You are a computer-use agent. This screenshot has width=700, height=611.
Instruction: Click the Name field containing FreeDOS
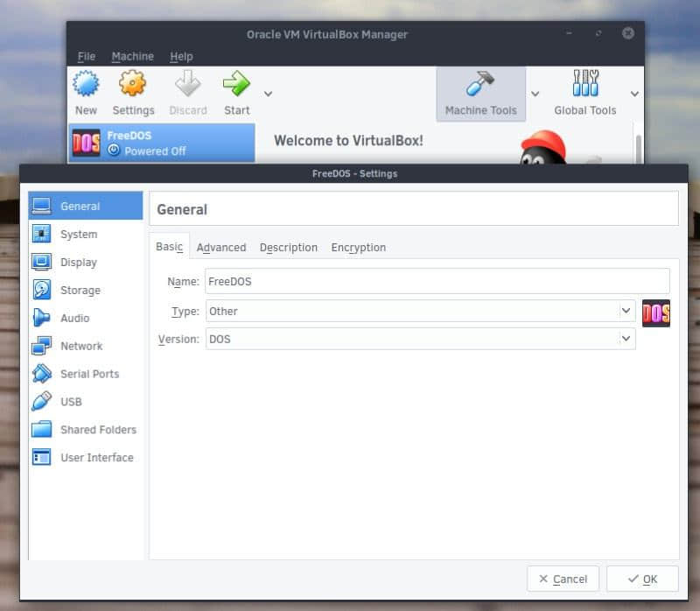pyautogui.click(x=437, y=281)
